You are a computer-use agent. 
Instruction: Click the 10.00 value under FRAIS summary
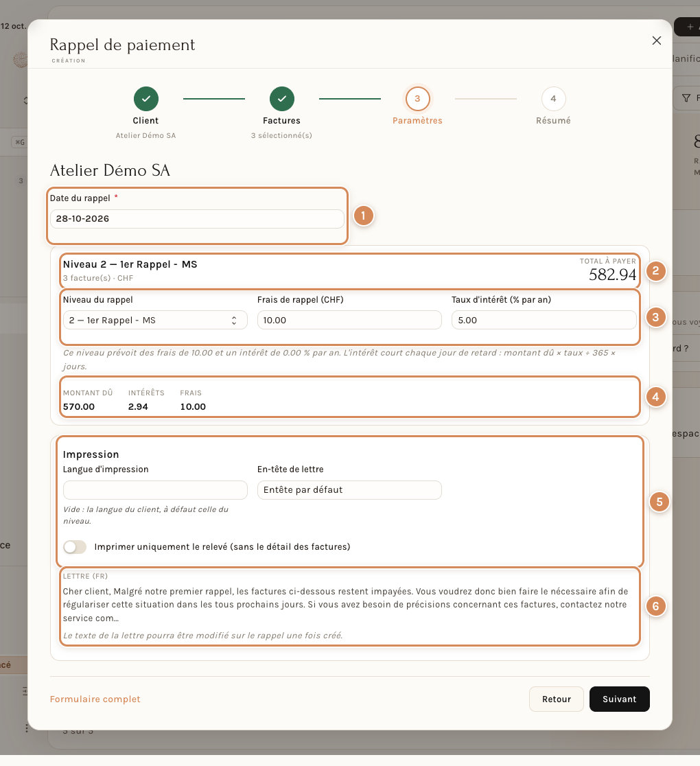pos(193,407)
